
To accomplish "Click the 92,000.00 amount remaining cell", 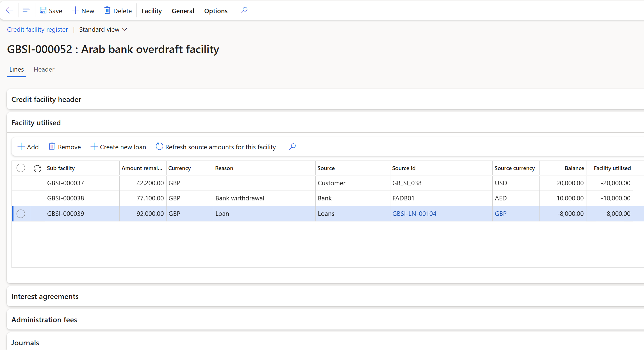I will [x=143, y=214].
